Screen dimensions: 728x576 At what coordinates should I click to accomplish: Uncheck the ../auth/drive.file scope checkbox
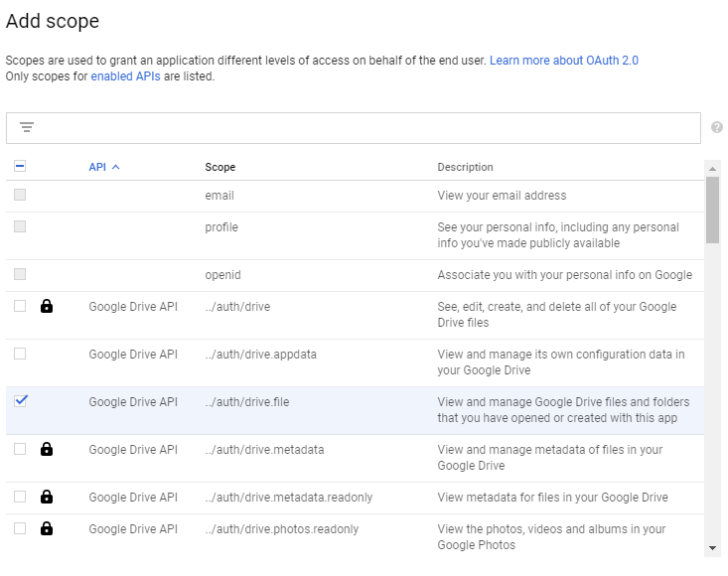[20, 401]
